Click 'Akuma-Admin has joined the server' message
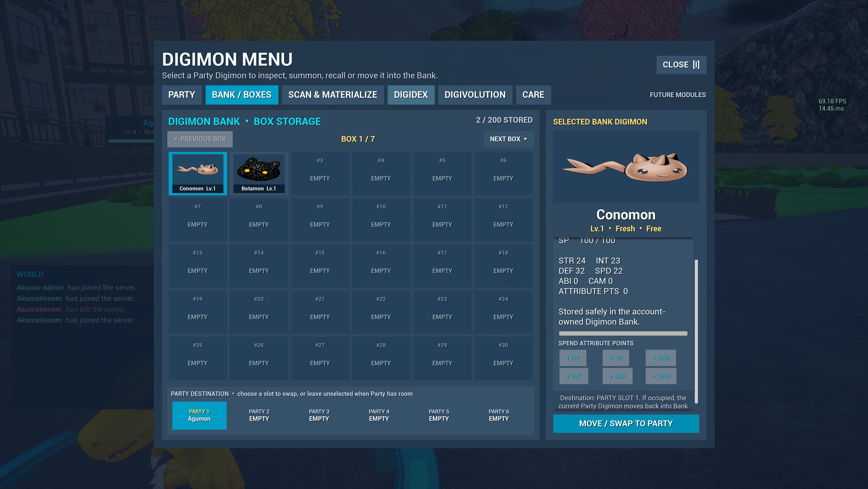Viewport: 868px width, 489px height. [76, 288]
